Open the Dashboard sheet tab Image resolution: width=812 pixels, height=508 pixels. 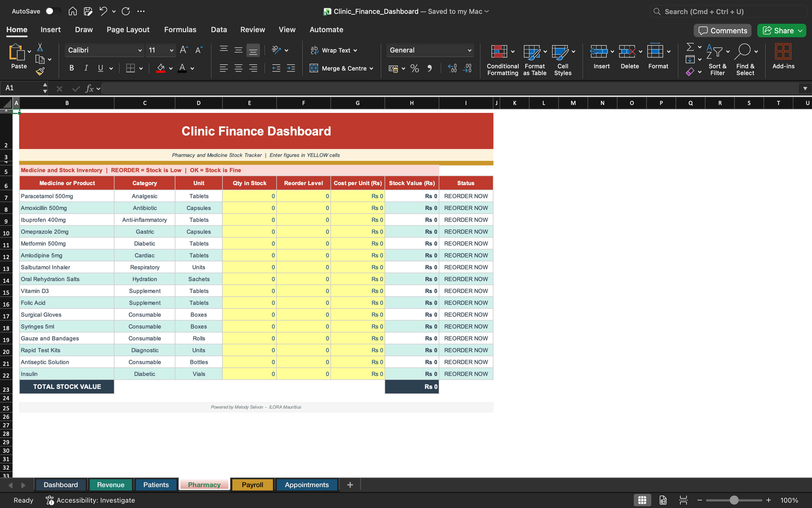pos(61,485)
